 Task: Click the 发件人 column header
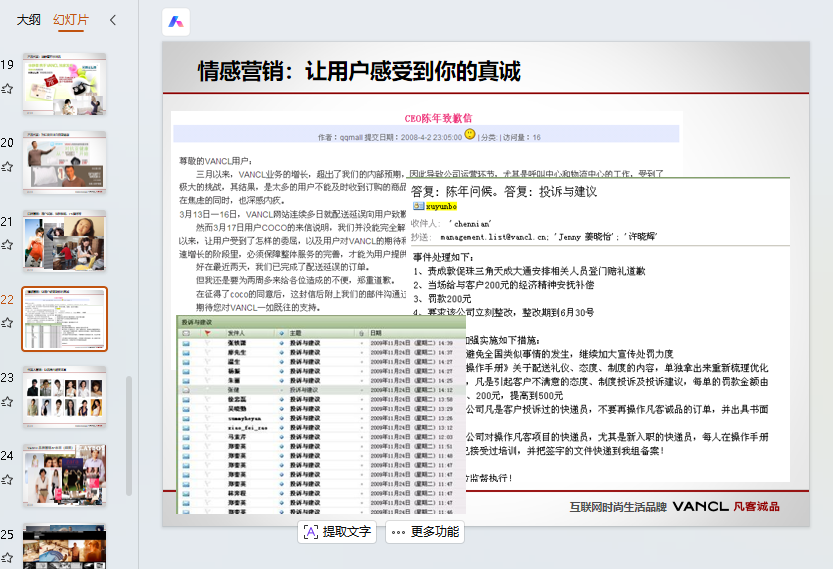point(236,333)
